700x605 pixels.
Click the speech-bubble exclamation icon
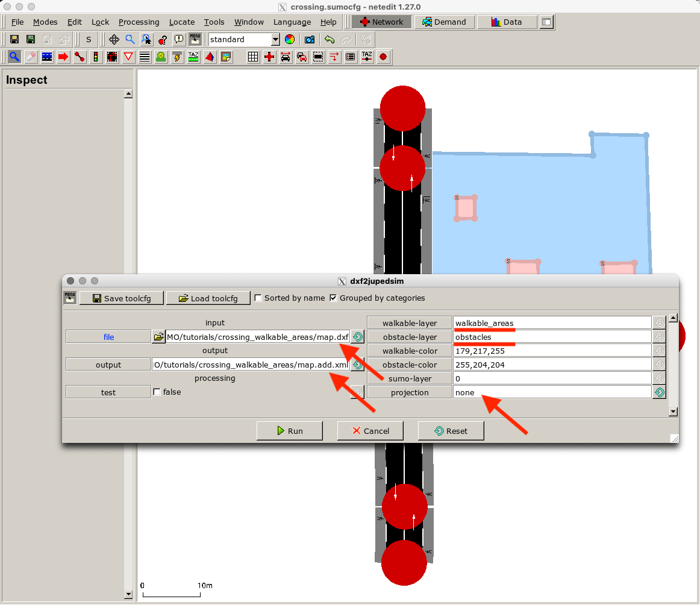[x=179, y=39]
